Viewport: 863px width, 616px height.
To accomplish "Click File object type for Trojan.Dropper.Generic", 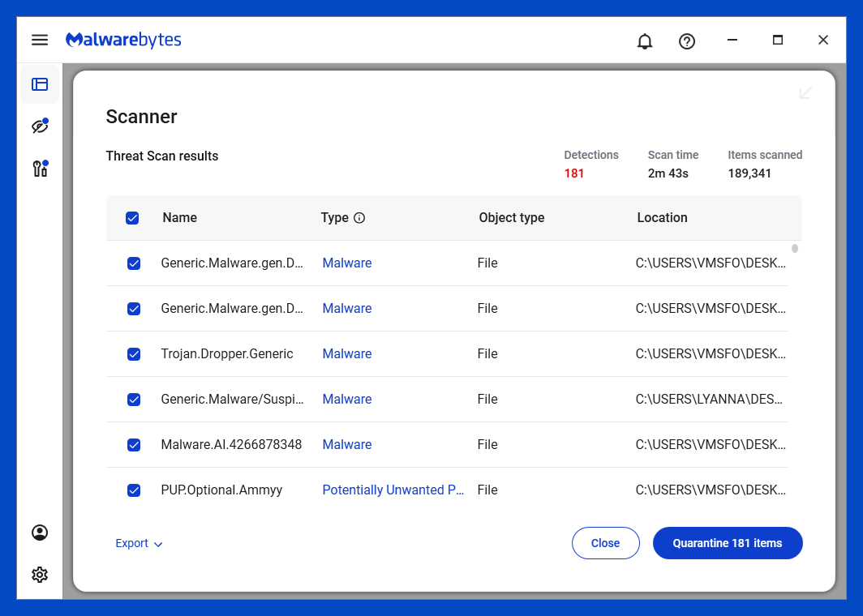I will [487, 353].
